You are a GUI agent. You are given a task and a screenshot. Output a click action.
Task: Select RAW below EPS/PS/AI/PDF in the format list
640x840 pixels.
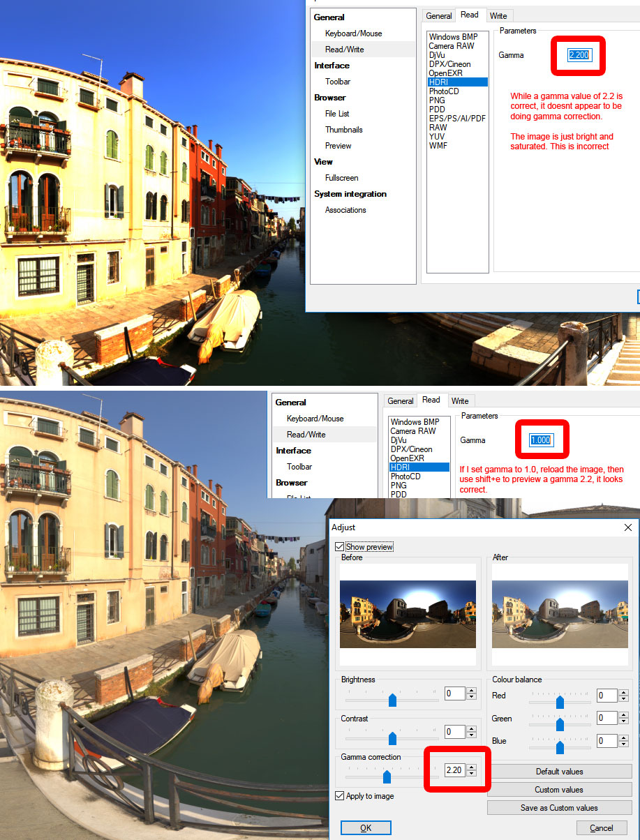point(438,128)
